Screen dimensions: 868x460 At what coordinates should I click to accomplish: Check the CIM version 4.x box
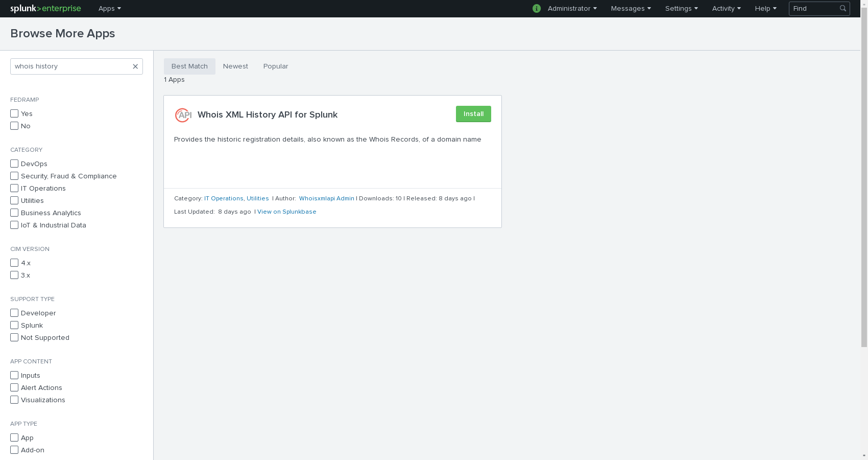click(14, 263)
